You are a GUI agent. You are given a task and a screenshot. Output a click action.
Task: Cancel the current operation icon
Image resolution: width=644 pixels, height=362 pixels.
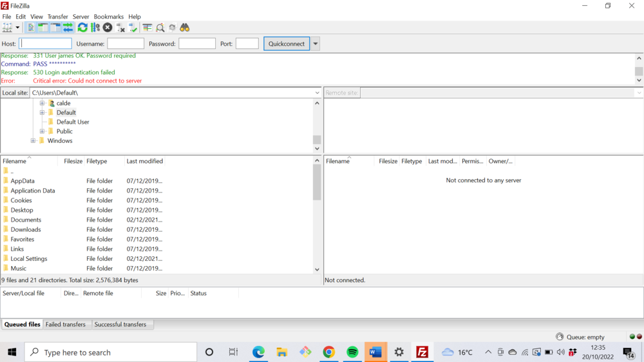(108, 28)
